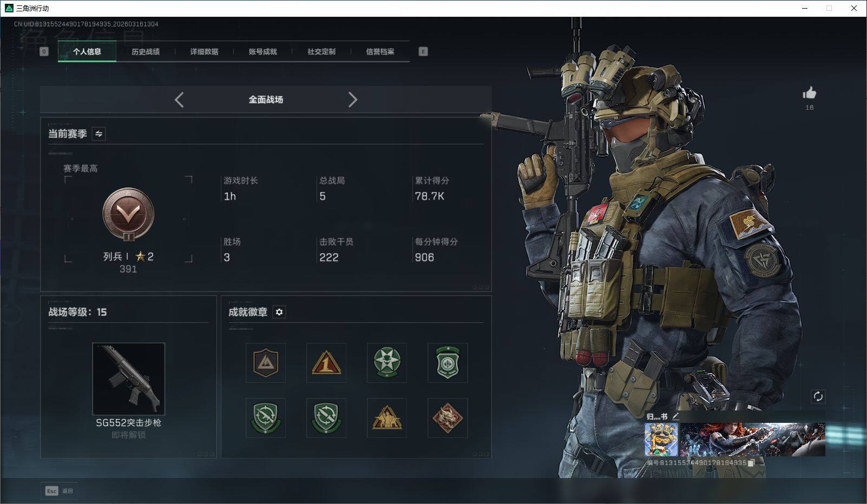
Task: Click the 列兵 I rank name text
Action: (116, 256)
